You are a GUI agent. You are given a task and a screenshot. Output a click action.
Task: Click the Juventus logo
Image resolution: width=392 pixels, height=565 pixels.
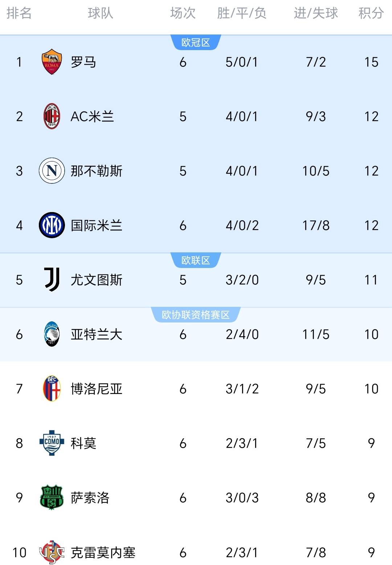pos(52,280)
